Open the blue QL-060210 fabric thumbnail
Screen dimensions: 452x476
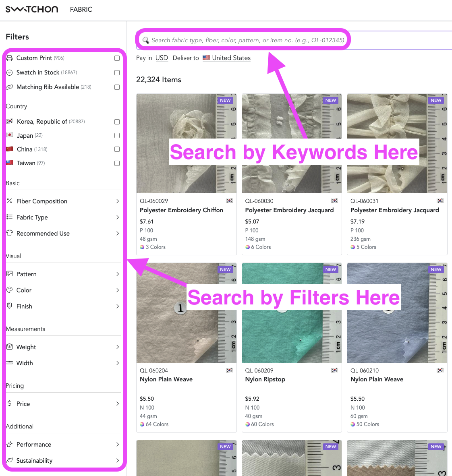coord(397,313)
